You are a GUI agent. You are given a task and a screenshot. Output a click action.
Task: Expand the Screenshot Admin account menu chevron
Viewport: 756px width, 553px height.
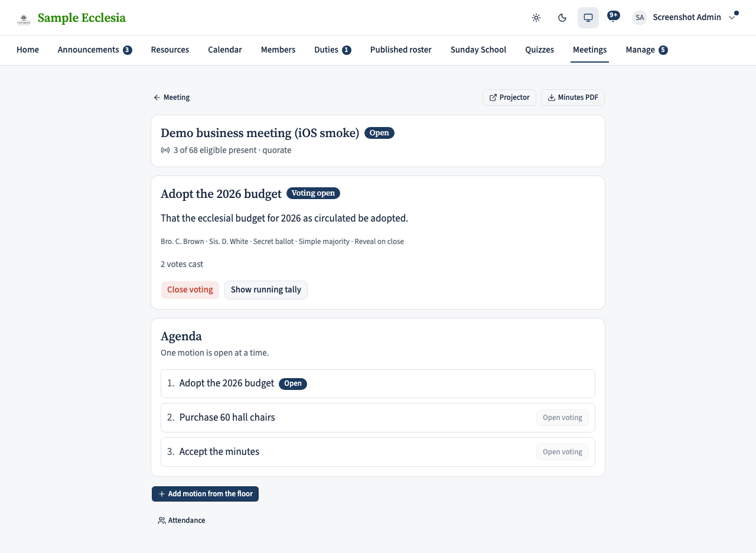click(x=732, y=18)
